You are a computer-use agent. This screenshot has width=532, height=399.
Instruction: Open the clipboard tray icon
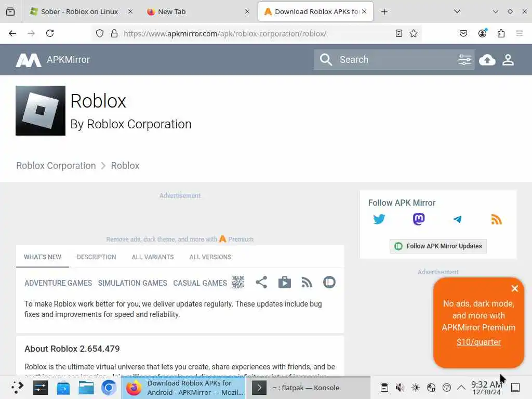pos(384,388)
